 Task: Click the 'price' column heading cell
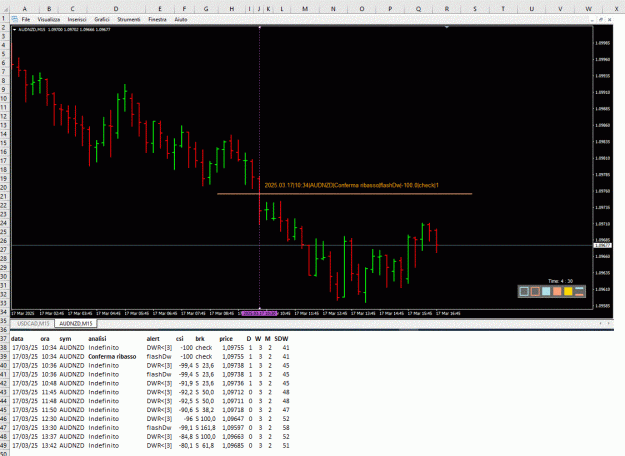point(226,339)
